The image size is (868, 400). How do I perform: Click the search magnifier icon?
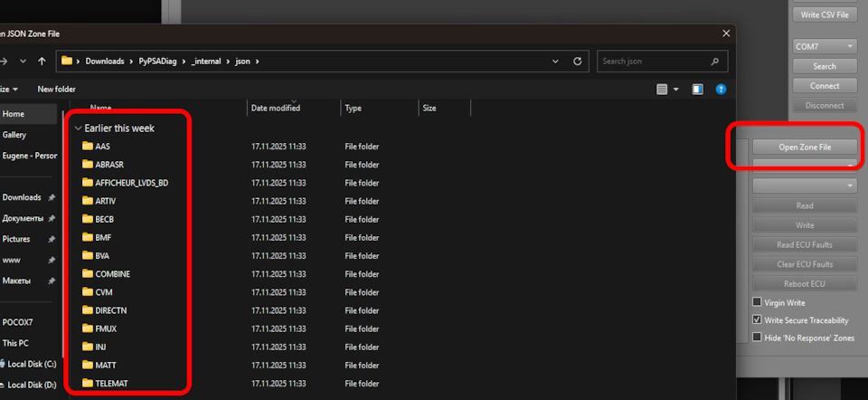pyautogui.click(x=714, y=62)
